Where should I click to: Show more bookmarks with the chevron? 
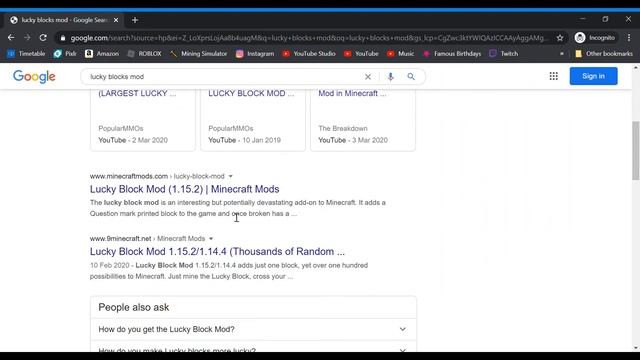click(562, 53)
